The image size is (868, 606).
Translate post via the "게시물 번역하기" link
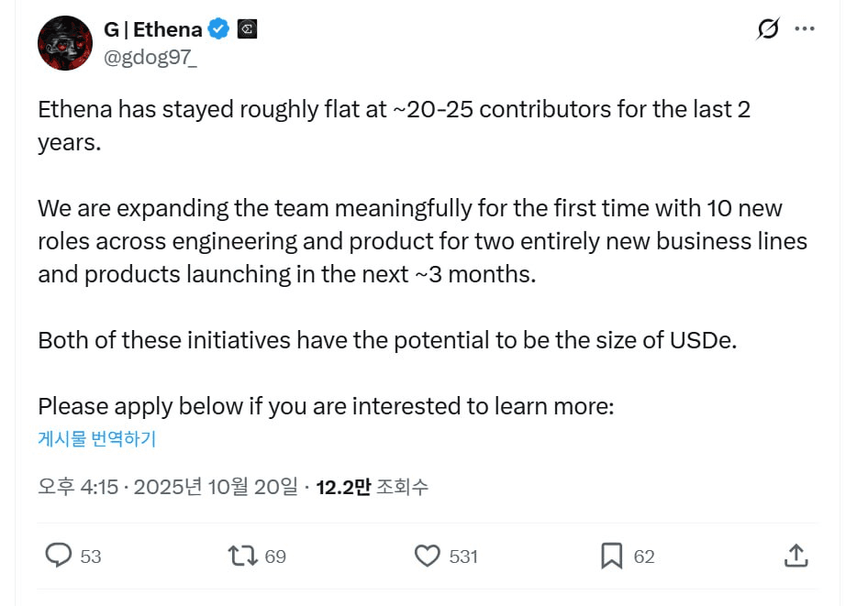pyautogui.click(x=96, y=438)
